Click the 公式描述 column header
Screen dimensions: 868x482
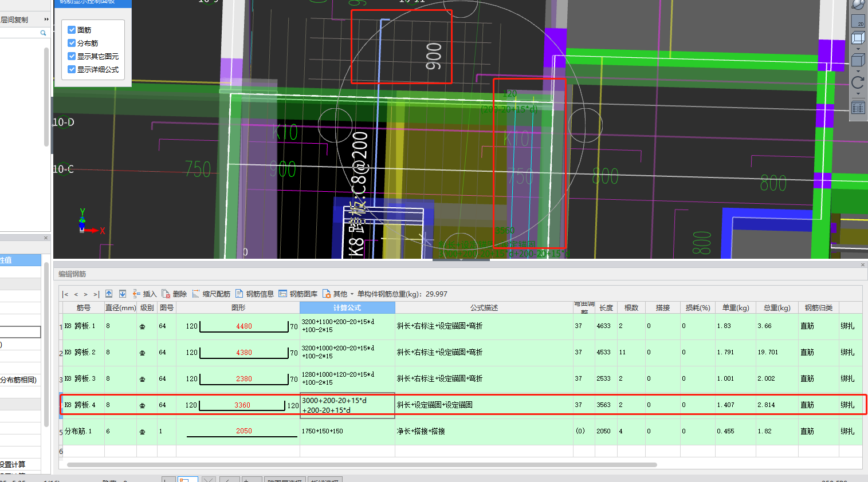click(484, 307)
